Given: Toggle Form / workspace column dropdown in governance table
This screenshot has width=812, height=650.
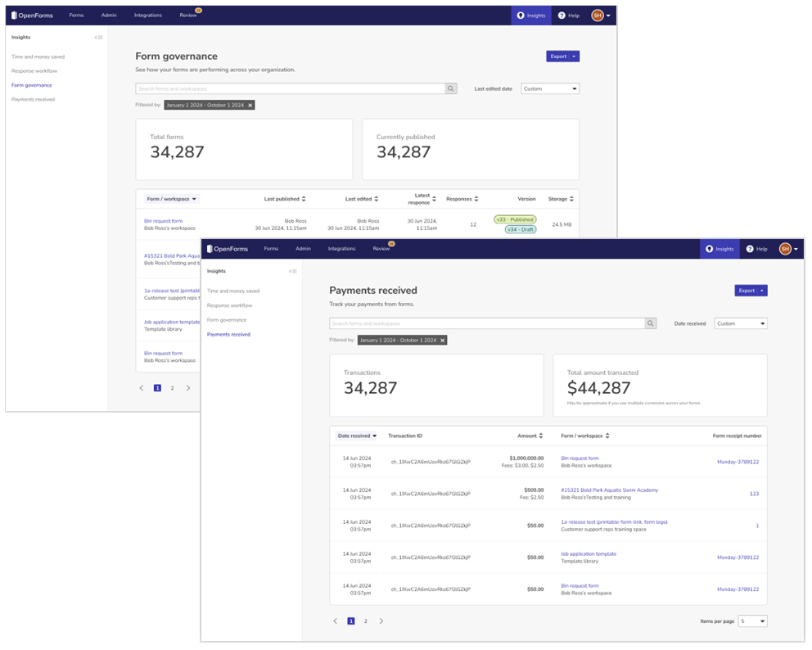Looking at the screenshot, I should click(x=171, y=199).
